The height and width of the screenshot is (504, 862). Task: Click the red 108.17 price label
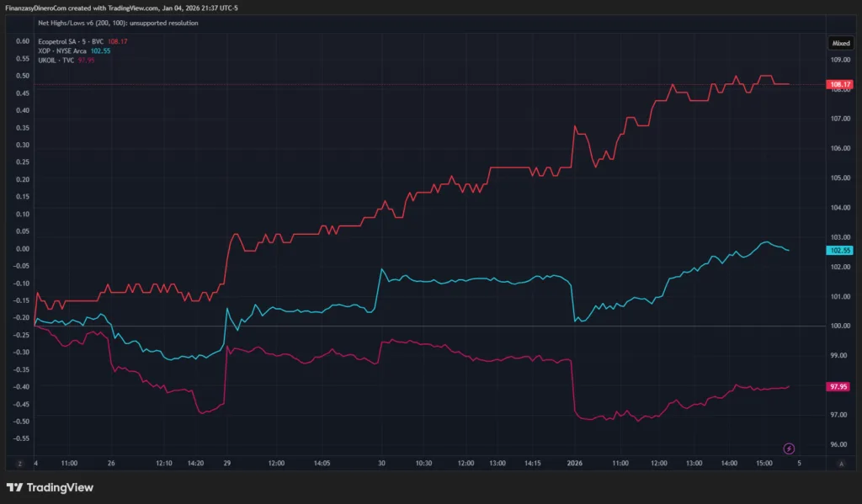[x=840, y=84]
